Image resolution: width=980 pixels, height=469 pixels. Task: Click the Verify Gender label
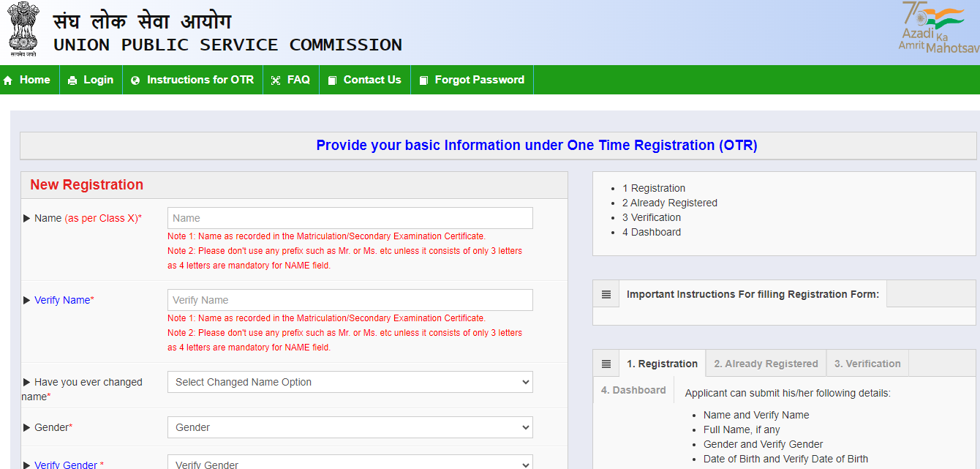[69, 465]
